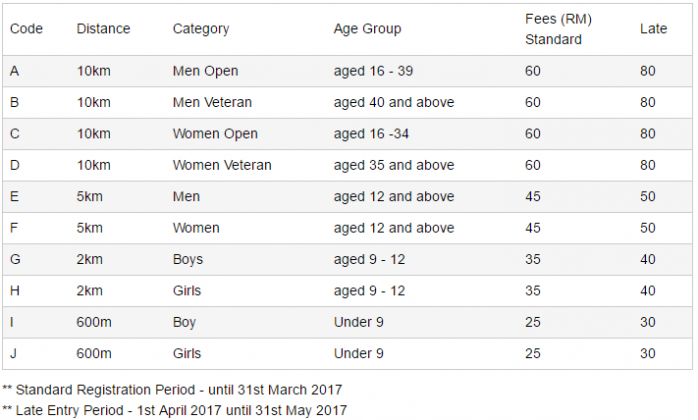The width and height of the screenshot is (698, 420).
Task: Click the Women Veteran category cell
Action: point(222,165)
